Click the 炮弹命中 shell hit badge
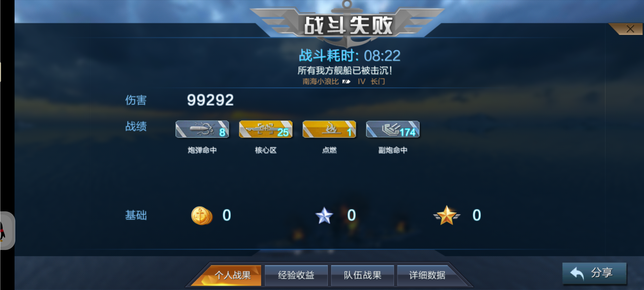The image size is (644, 290). click(x=202, y=129)
